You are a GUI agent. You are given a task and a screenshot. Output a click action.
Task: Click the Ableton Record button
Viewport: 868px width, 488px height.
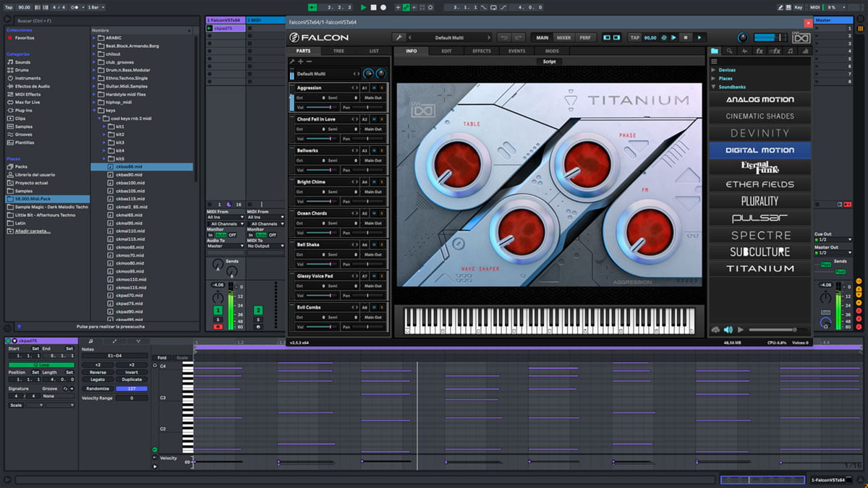[x=383, y=7]
